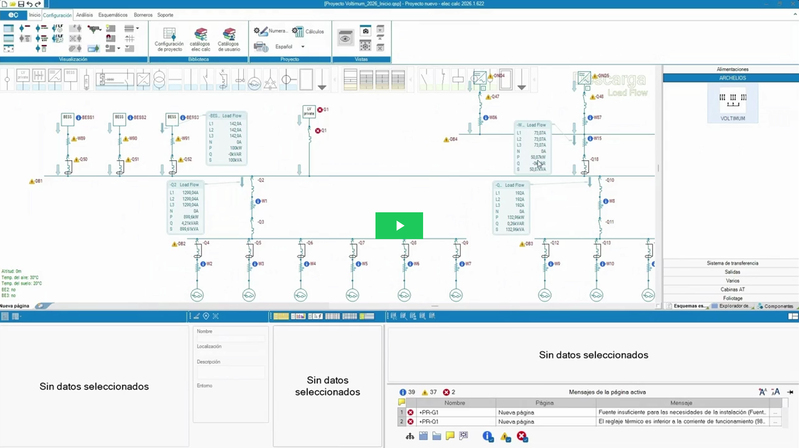Switch to Explorador de... panel tab
Image resolution: width=799 pixels, height=448 pixels.
(x=732, y=306)
